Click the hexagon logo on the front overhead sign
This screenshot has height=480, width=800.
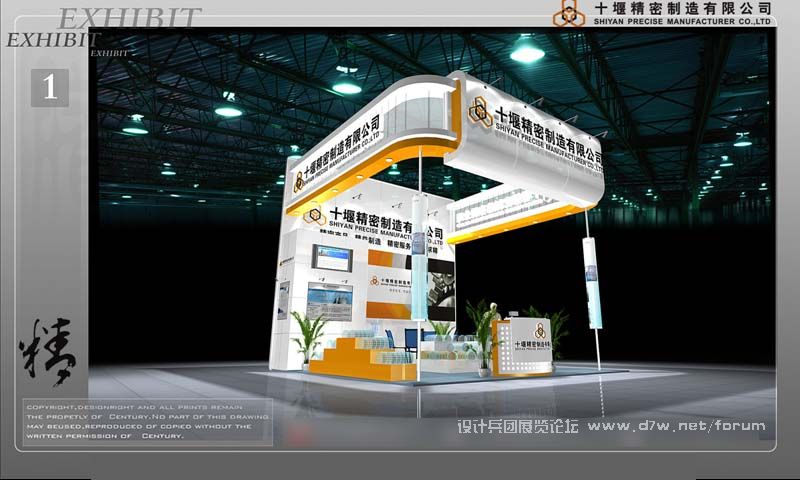click(480, 112)
